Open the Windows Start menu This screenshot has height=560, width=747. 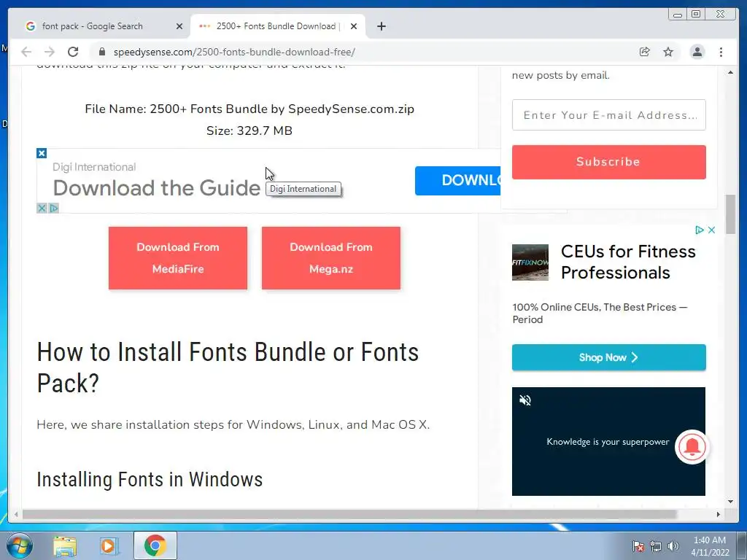(20, 545)
